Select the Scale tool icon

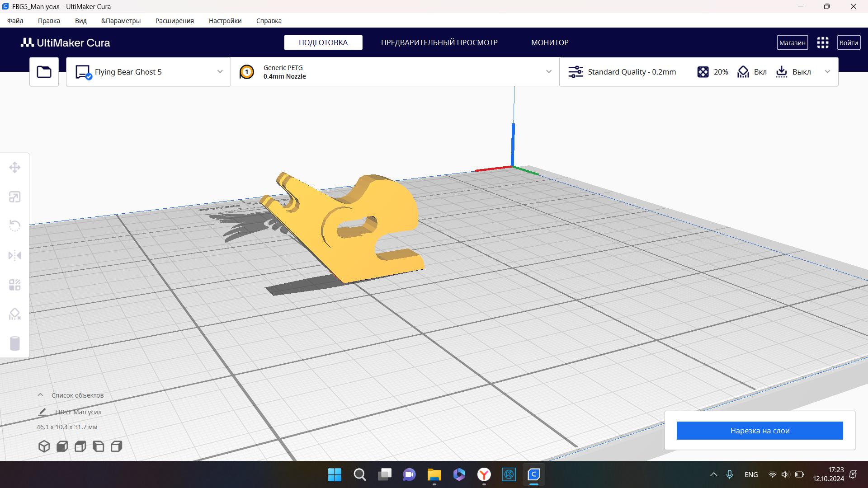click(14, 197)
